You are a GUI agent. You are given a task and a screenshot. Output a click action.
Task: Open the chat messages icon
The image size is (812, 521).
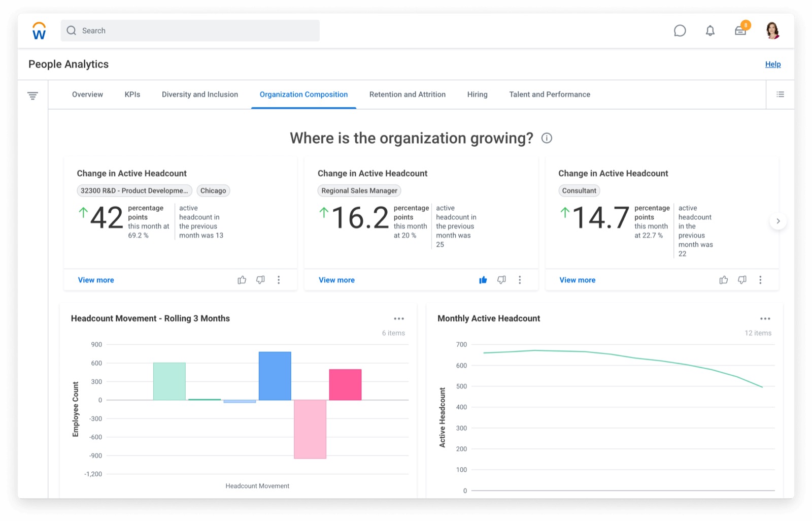tap(680, 31)
